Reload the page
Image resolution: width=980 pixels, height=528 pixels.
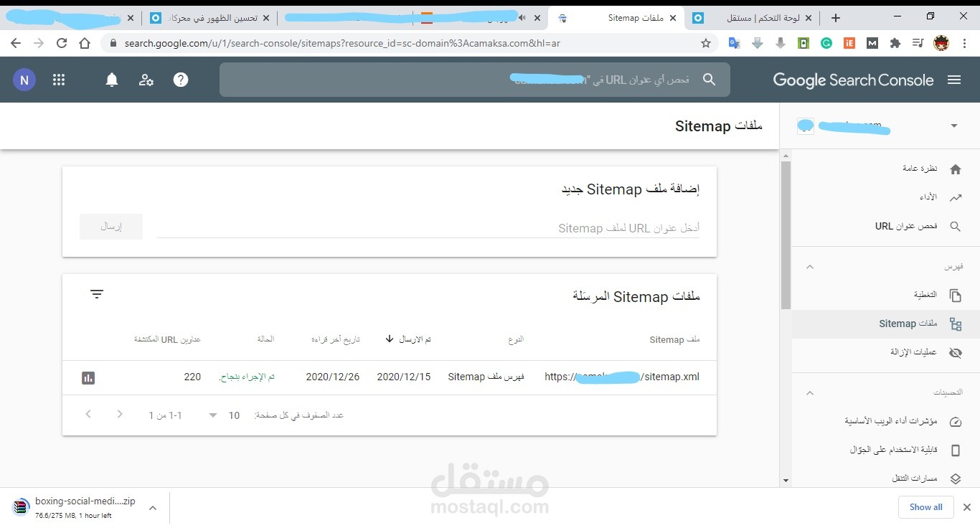tap(62, 43)
